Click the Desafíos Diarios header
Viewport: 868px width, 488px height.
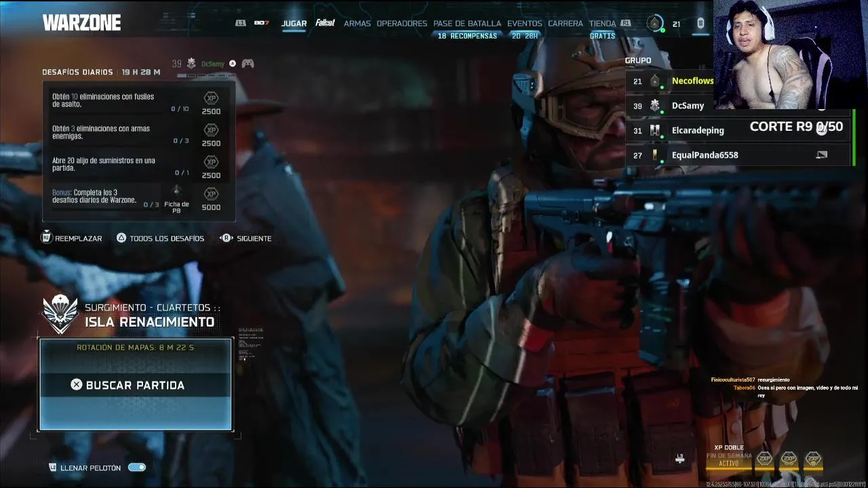[77, 72]
